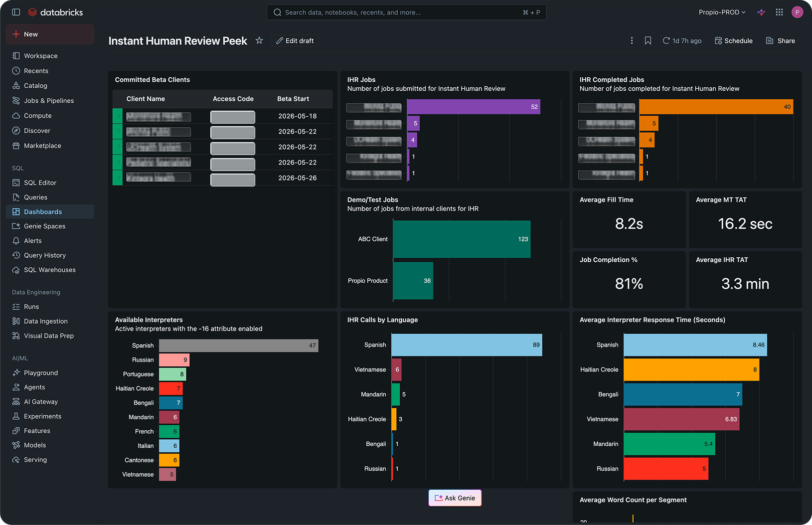The image size is (812, 525).
Task: Refresh dashboard updated 1d 7h ago
Action: pyautogui.click(x=682, y=41)
